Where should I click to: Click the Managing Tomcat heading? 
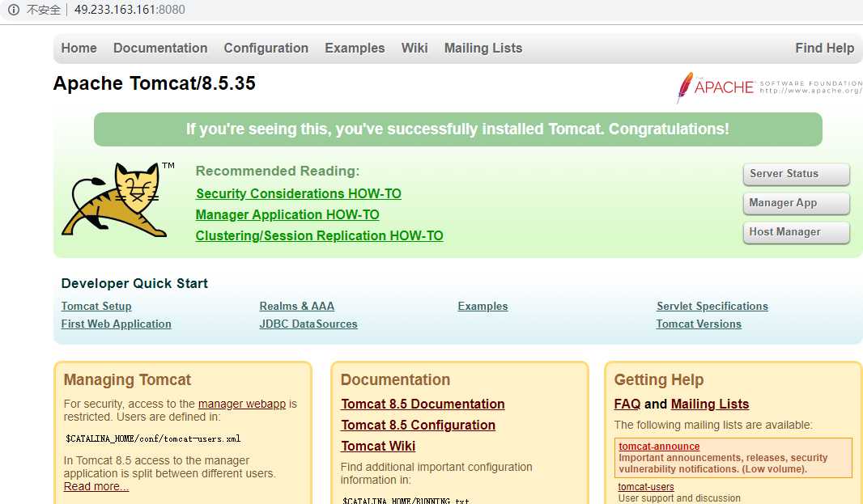coord(127,379)
